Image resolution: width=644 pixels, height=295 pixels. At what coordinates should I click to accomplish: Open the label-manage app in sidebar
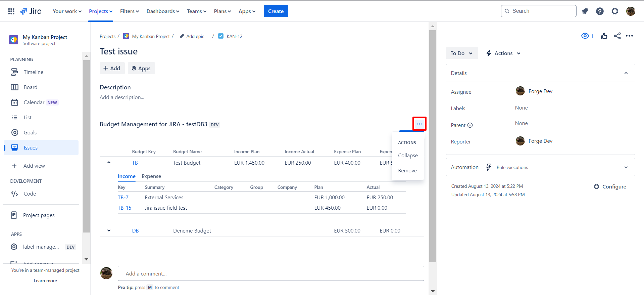click(x=41, y=247)
